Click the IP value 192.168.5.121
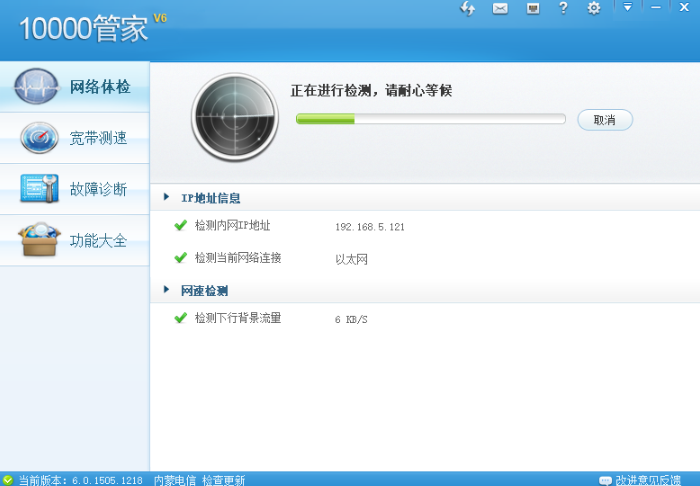The image size is (700, 486). tap(370, 227)
